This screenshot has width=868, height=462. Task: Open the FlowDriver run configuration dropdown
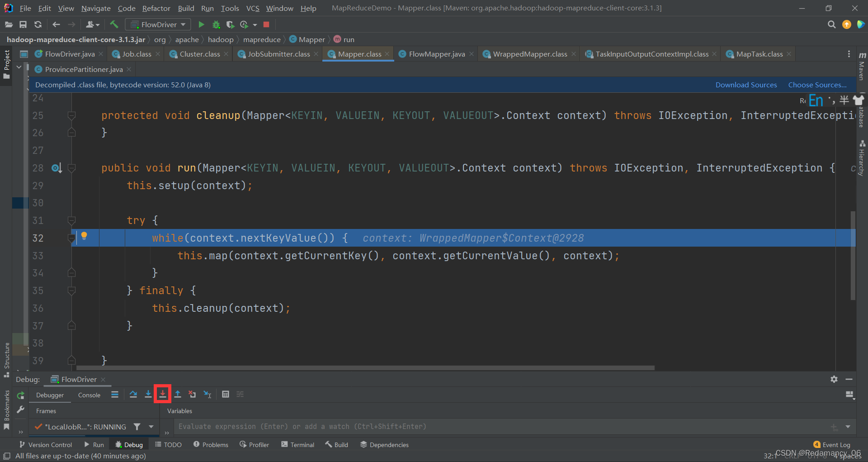click(158, 24)
